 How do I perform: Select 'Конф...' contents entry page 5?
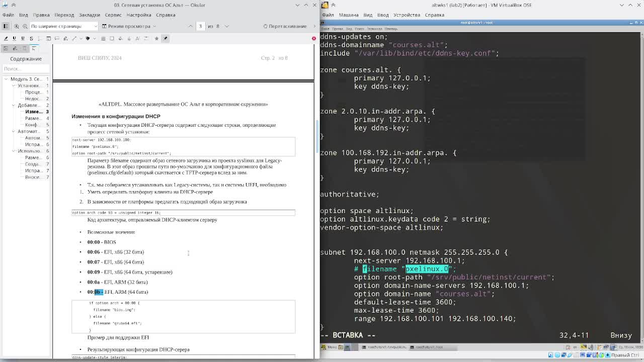33,125
